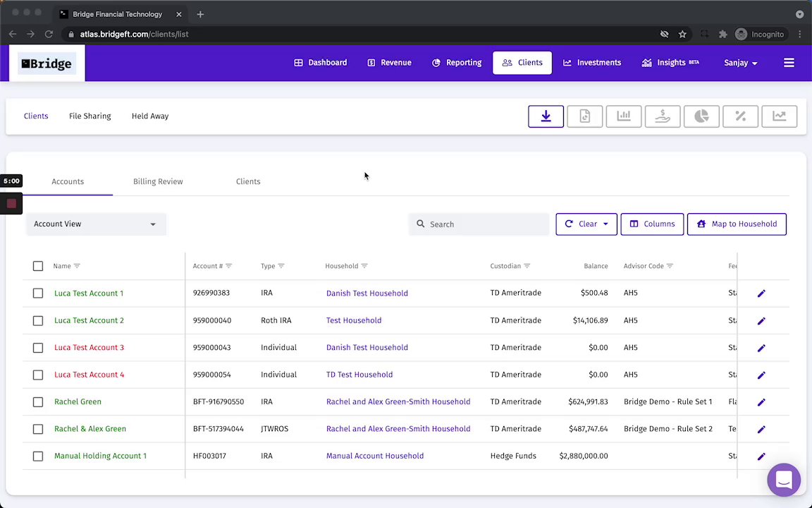Edit Luca Test Account 1 pencil icon
The height and width of the screenshot is (508, 812).
pos(761,294)
